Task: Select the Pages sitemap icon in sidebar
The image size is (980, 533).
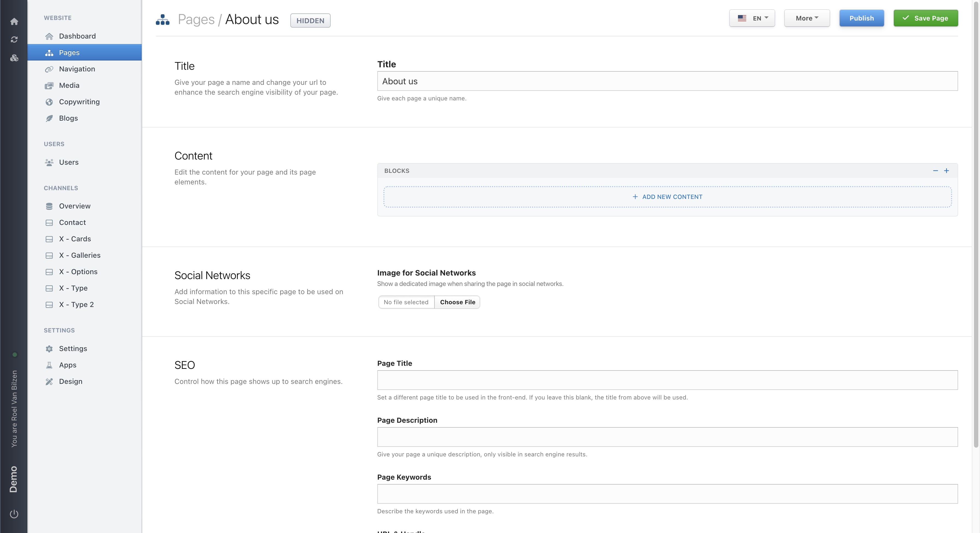Action: (x=49, y=53)
